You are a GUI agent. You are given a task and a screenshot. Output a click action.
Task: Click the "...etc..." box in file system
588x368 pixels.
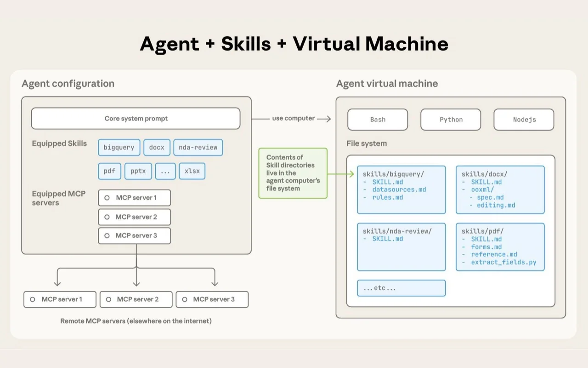401,288
